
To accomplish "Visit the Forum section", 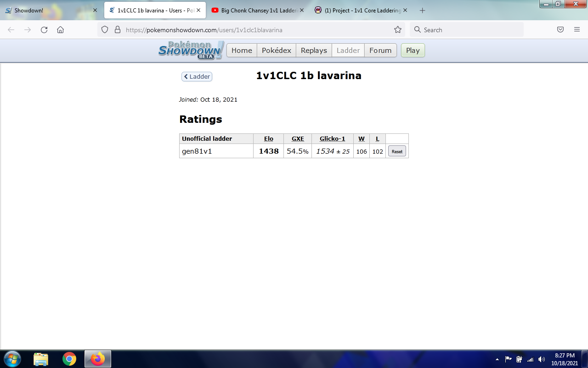I will pos(380,50).
